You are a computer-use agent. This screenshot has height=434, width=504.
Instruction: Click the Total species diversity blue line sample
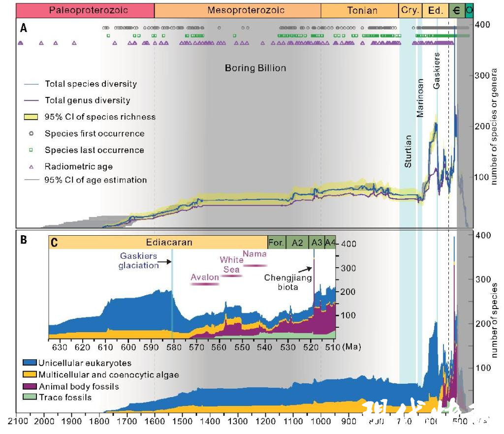(31, 84)
